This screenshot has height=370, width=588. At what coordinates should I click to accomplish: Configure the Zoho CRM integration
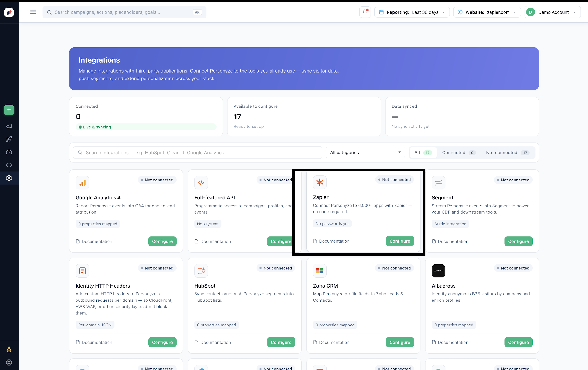point(400,343)
